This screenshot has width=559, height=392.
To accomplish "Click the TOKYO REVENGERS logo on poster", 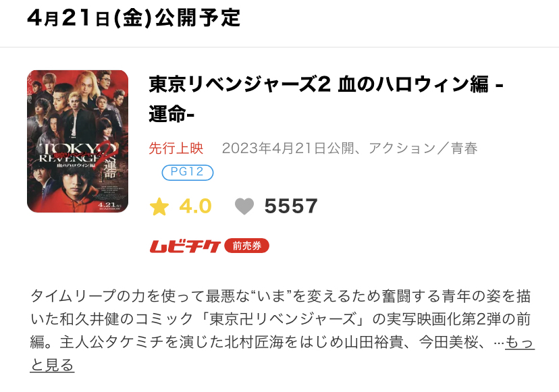I will click(77, 152).
